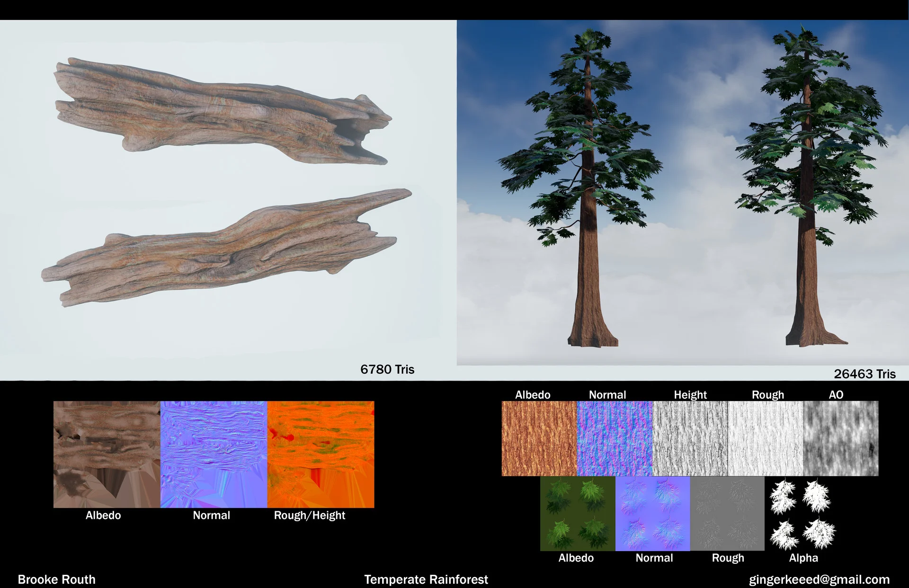Click the log Normal map thumbnail
This screenshot has height=588, width=909.
[214, 454]
